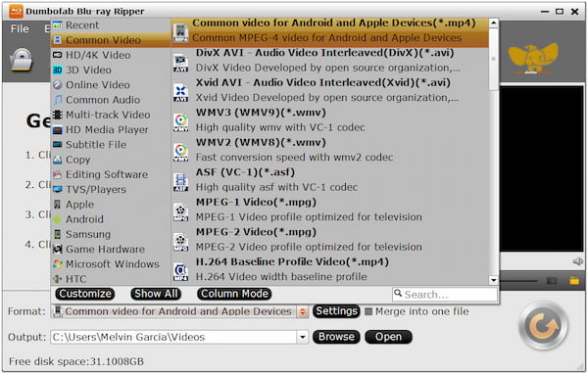Open the output folder icon under preview
Screen dimensions: 588x374
[574, 281]
